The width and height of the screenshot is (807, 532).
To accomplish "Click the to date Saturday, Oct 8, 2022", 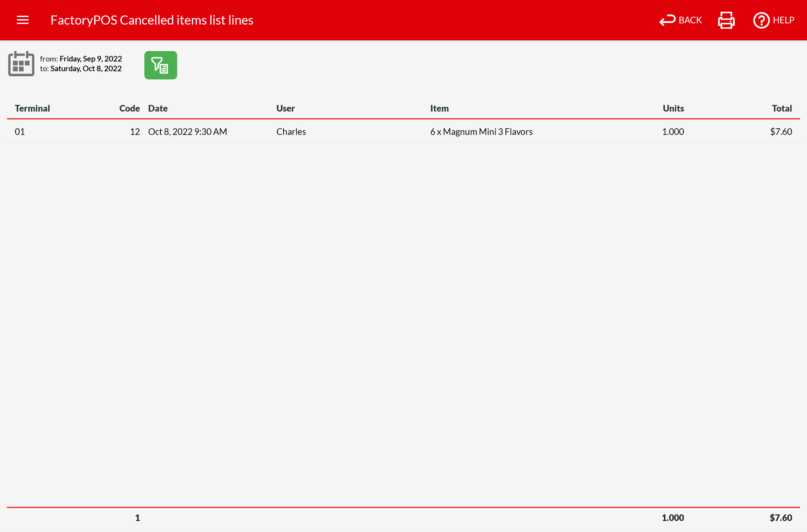I will tap(86, 68).
